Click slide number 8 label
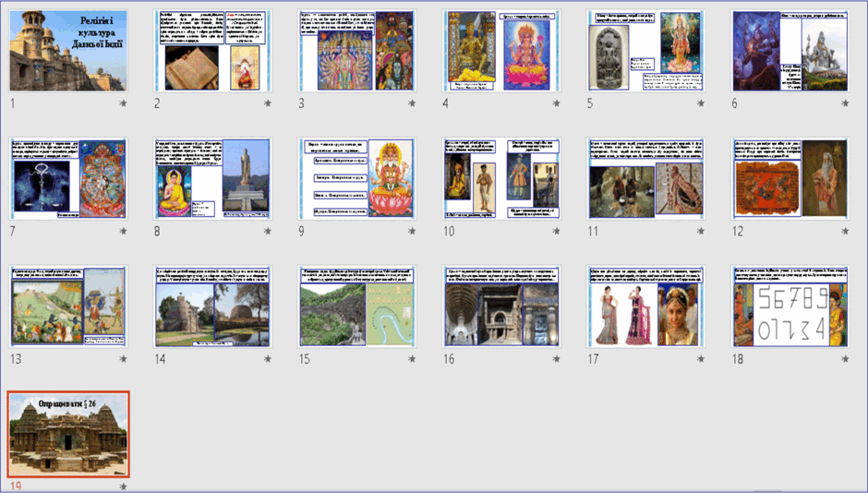The height and width of the screenshot is (493, 868). click(x=157, y=232)
